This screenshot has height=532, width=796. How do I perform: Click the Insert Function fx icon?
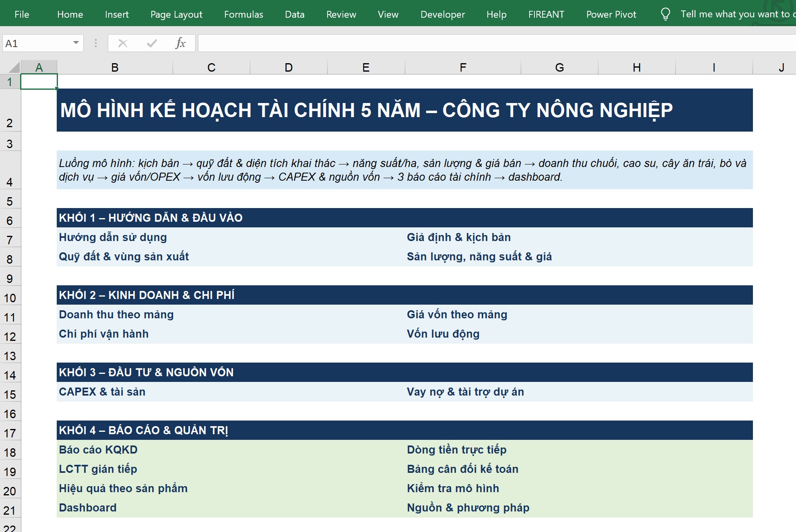[x=180, y=43]
